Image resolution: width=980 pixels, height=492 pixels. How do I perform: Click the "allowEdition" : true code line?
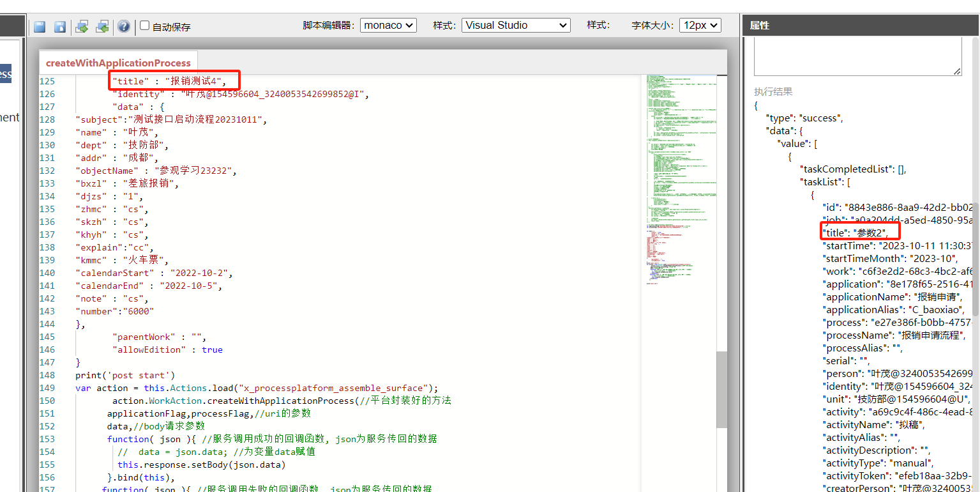(167, 350)
